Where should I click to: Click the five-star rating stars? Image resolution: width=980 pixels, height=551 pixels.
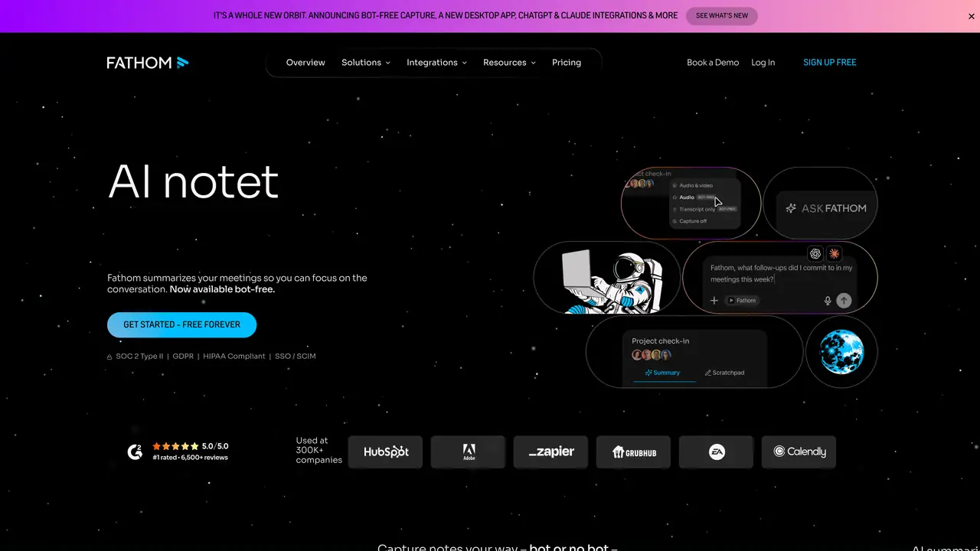click(x=175, y=446)
